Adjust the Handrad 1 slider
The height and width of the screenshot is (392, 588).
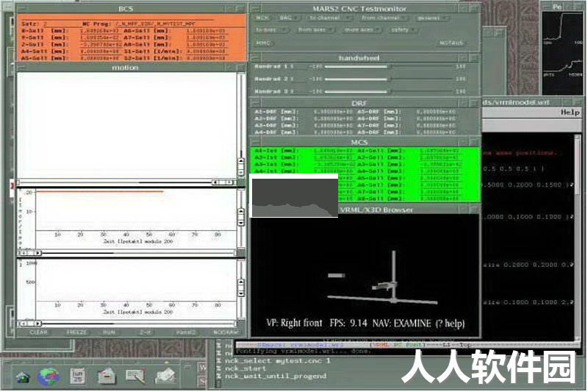pyautogui.click(x=389, y=66)
